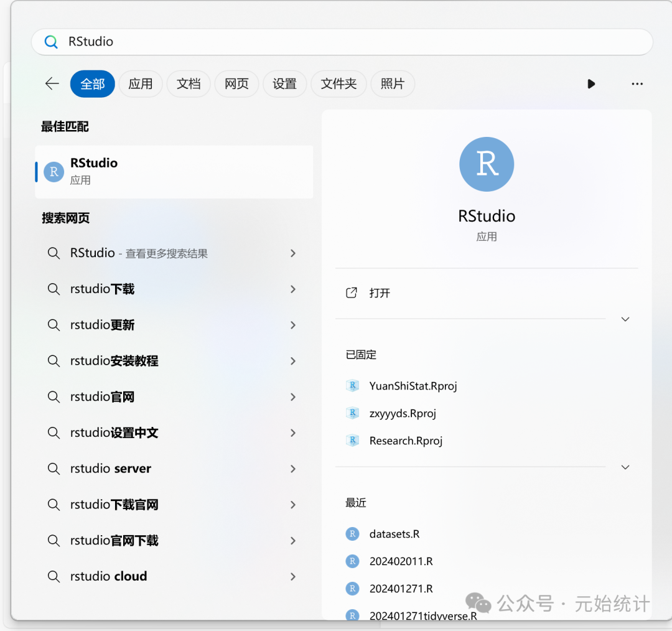Open the three-dot more options menu
This screenshot has width=672, height=631.
(x=637, y=84)
